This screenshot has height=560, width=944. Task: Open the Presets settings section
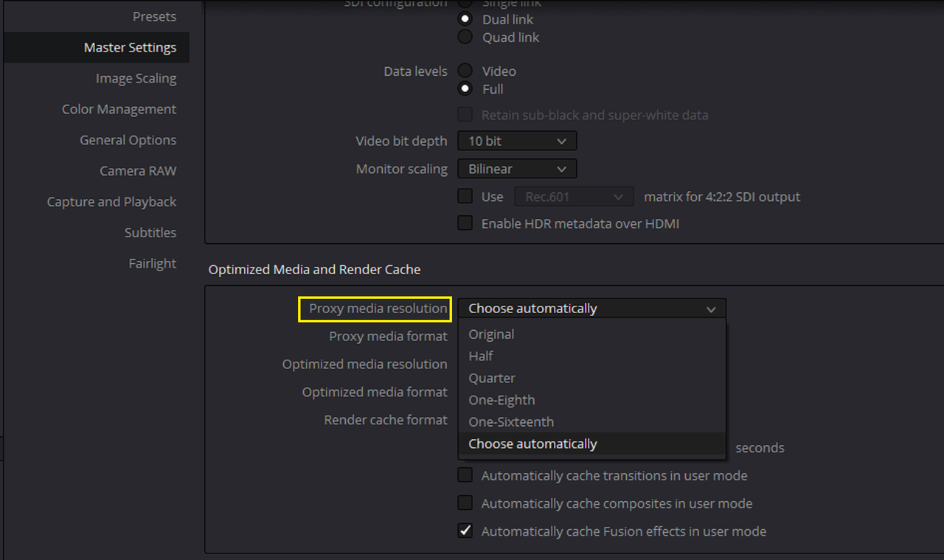coord(154,16)
